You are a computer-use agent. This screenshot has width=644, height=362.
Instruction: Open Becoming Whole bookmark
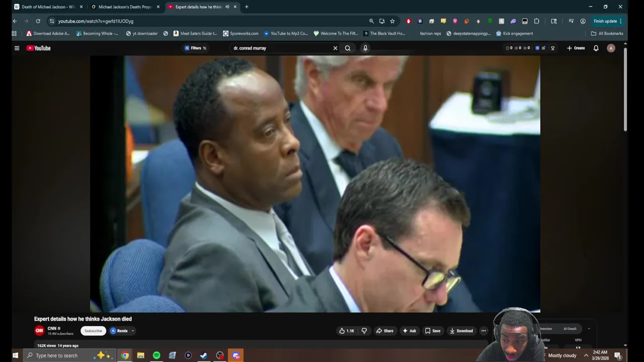(x=97, y=34)
